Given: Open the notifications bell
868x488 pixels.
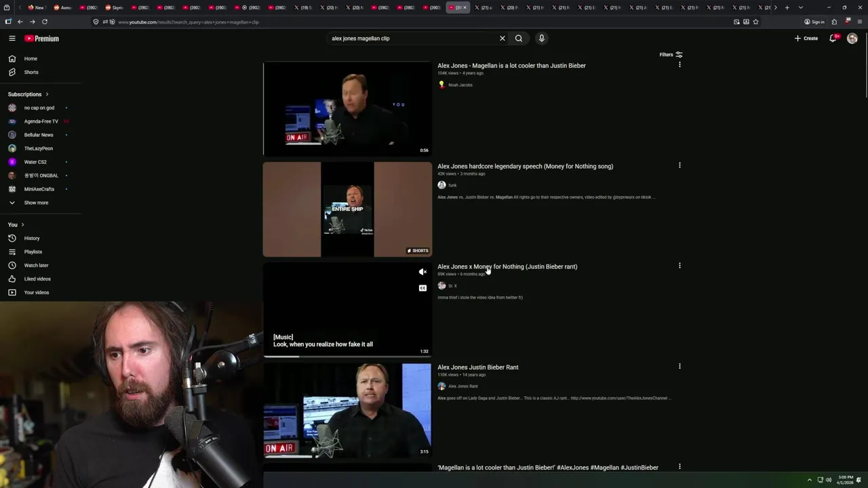Looking at the screenshot, I should pos(833,39).
